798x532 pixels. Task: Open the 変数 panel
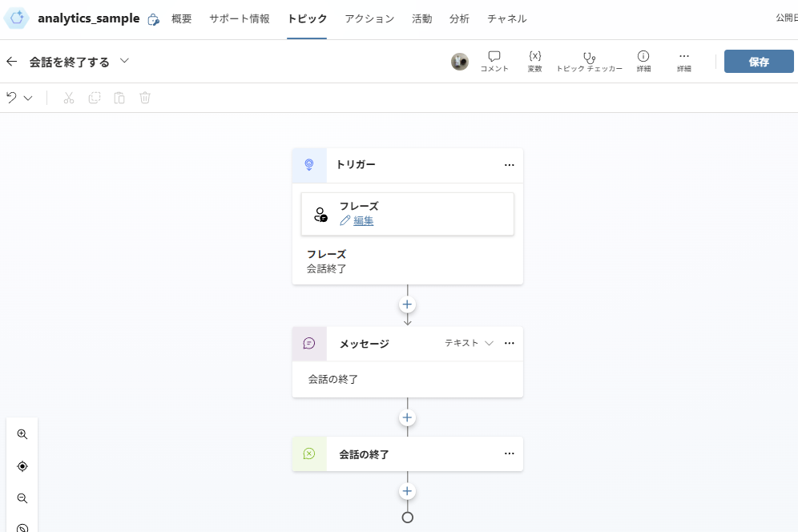(x=535, y=62)
